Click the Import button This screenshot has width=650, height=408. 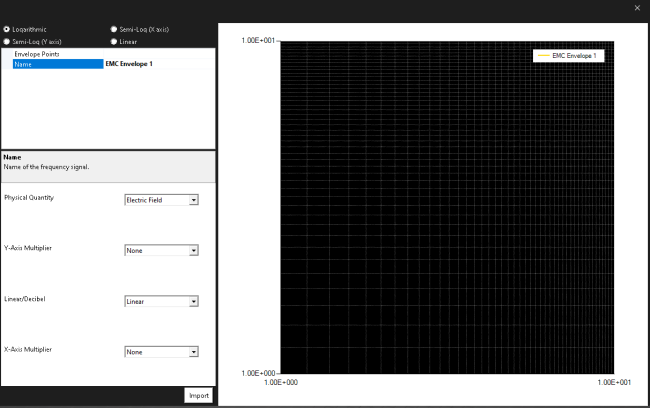199,396
